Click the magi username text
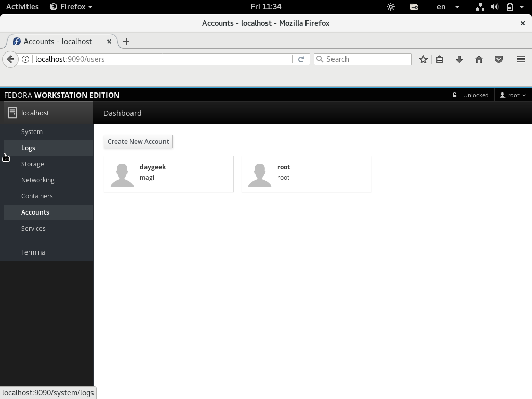This screenshot has height=399, width=532. (x=147, y=178)
